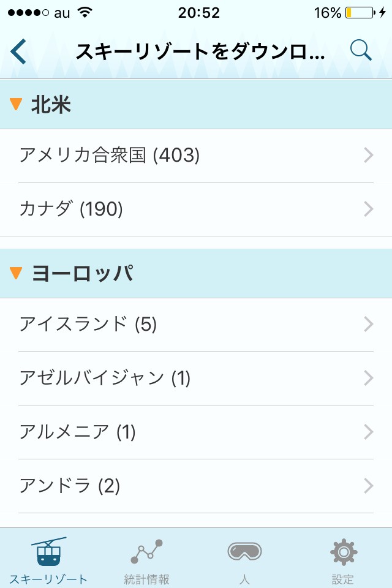Collapse the 北米 section triangle
Image resolution: width=392 pixels, height=588 pixels.
(17, 105)
